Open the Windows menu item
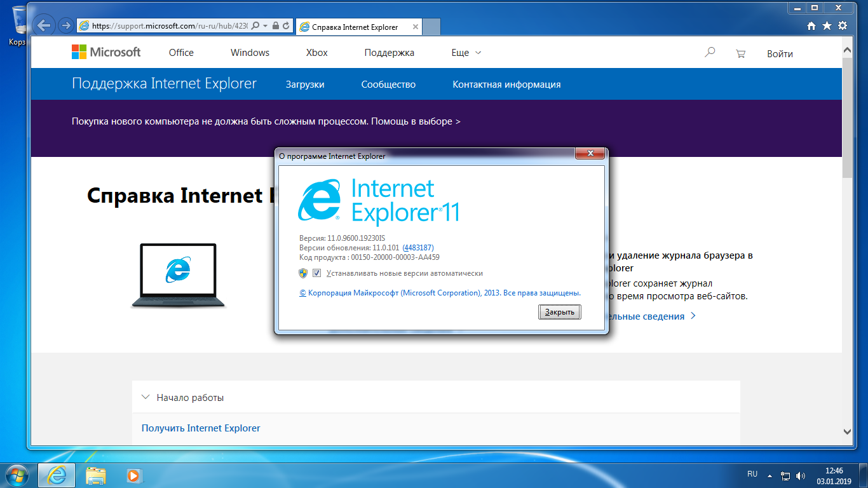The image size is (868, 488). 250,53
